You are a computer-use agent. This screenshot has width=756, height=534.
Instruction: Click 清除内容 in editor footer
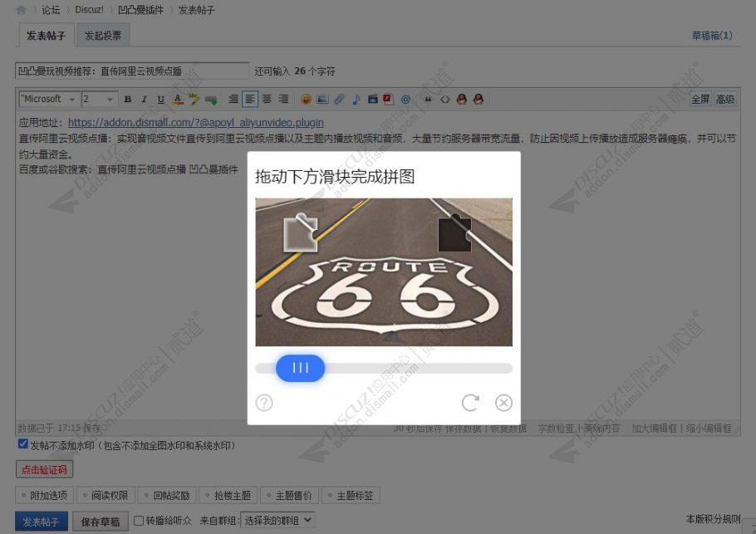point(601,428)
